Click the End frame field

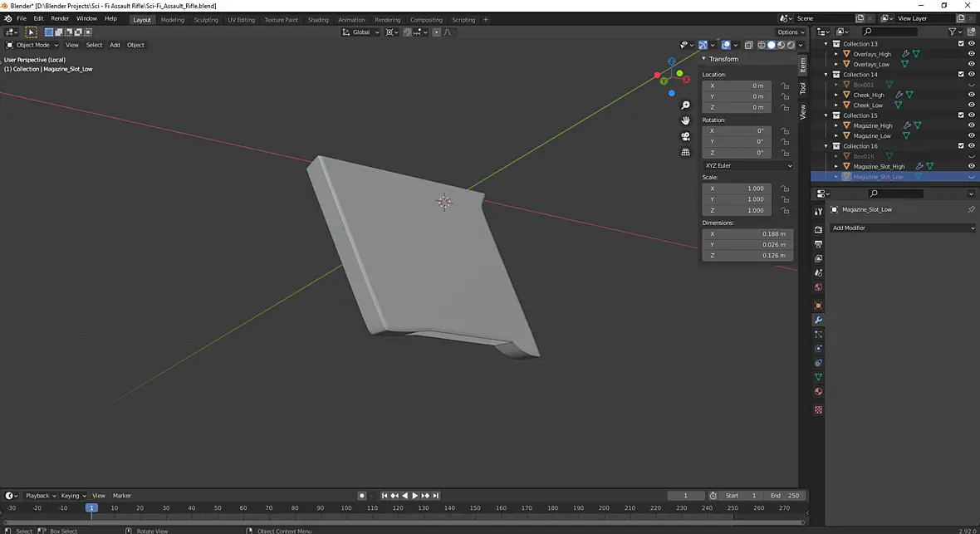click(784, 496)
